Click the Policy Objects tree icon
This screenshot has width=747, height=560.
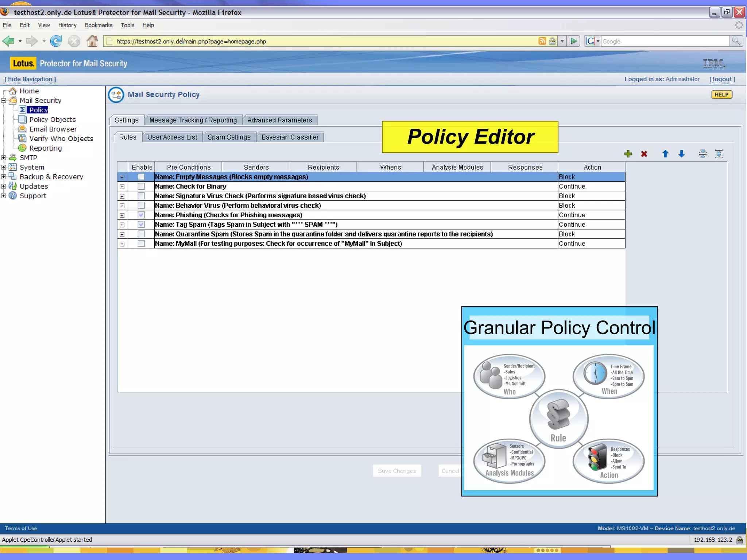point(23,119)
